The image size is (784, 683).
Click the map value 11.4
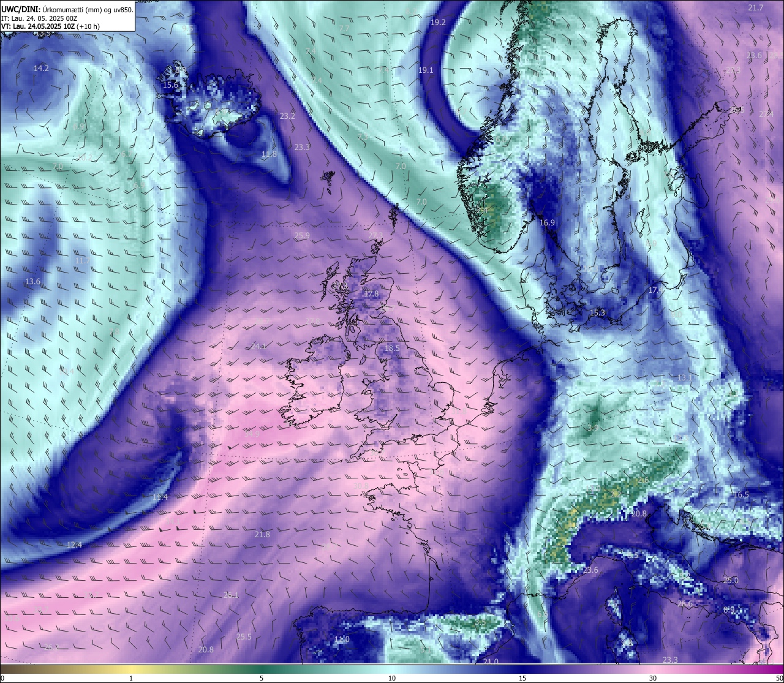pyautogui.click(x=160, y=497)
